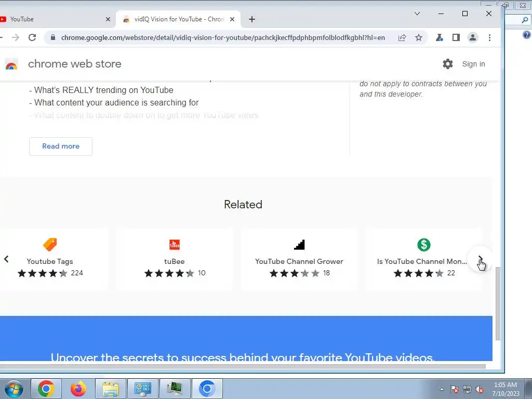The image size is (532, 399).
Task: Open Windows Explorer folder in taskbar
Action: click(x=111, y=389)
